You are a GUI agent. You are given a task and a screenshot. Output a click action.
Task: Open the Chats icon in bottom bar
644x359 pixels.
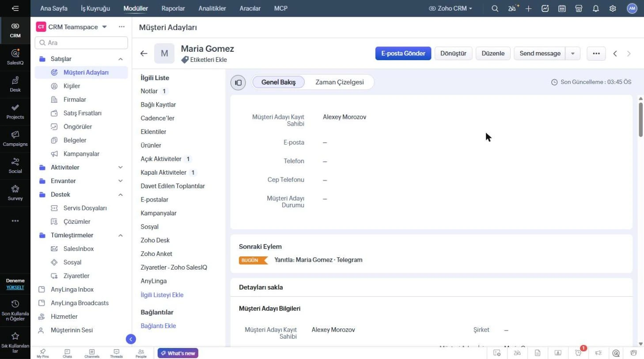point(67,353)
